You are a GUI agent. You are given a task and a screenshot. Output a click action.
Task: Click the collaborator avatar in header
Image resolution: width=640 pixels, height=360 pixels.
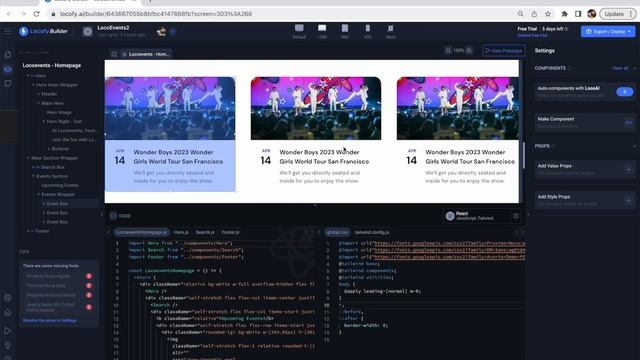point(161,31)
